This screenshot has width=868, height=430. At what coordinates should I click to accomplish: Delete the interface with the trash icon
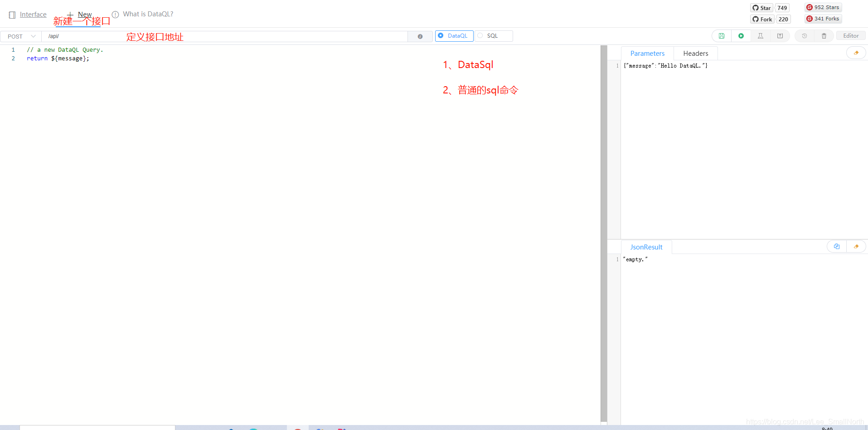824,36
